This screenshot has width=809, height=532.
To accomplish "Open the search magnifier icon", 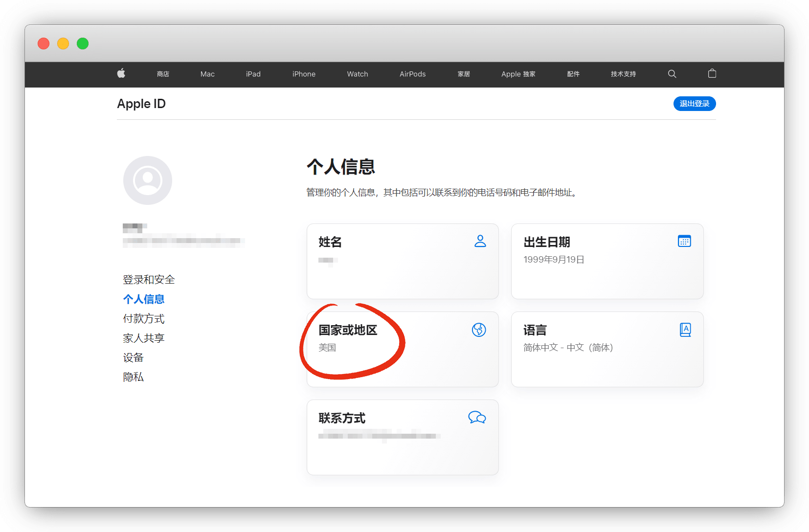I will coord(672,74).
